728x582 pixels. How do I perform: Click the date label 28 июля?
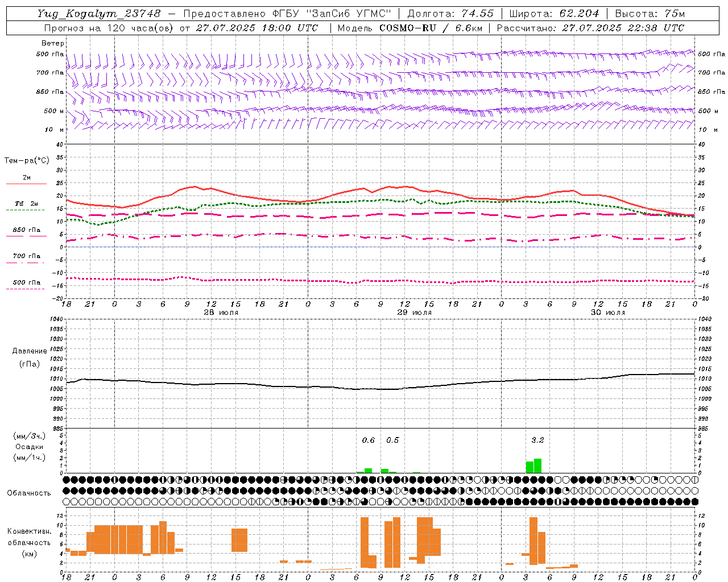click(221, 313)
